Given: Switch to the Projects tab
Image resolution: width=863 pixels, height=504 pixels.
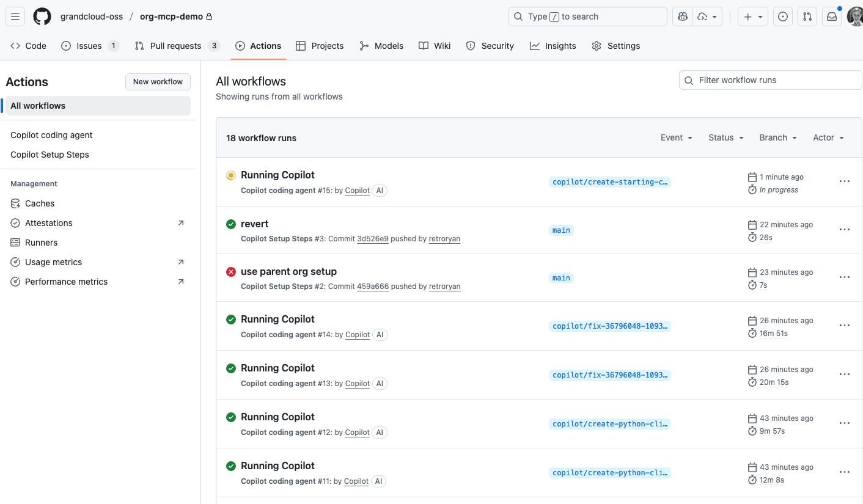Looking at the screenshot, I should (320, 46).
